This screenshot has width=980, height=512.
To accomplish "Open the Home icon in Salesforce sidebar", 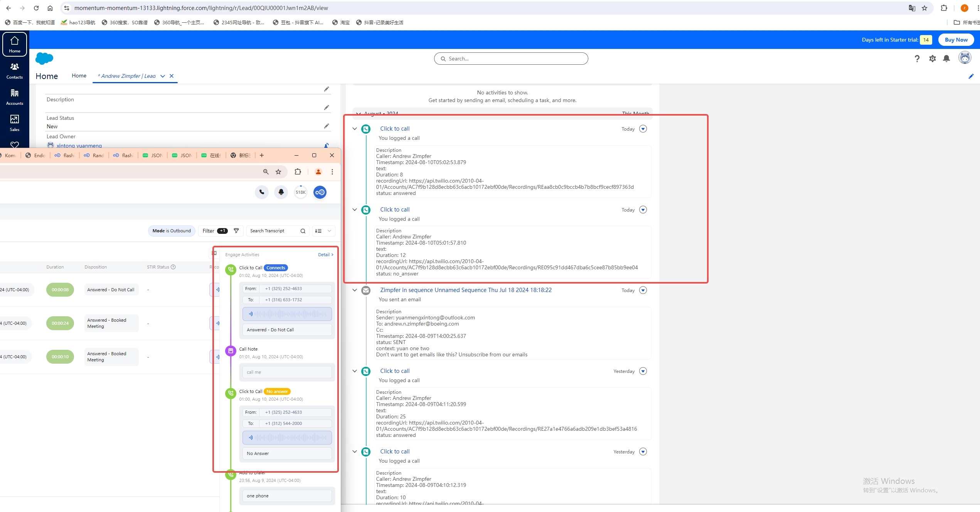I will coord(15,44).
